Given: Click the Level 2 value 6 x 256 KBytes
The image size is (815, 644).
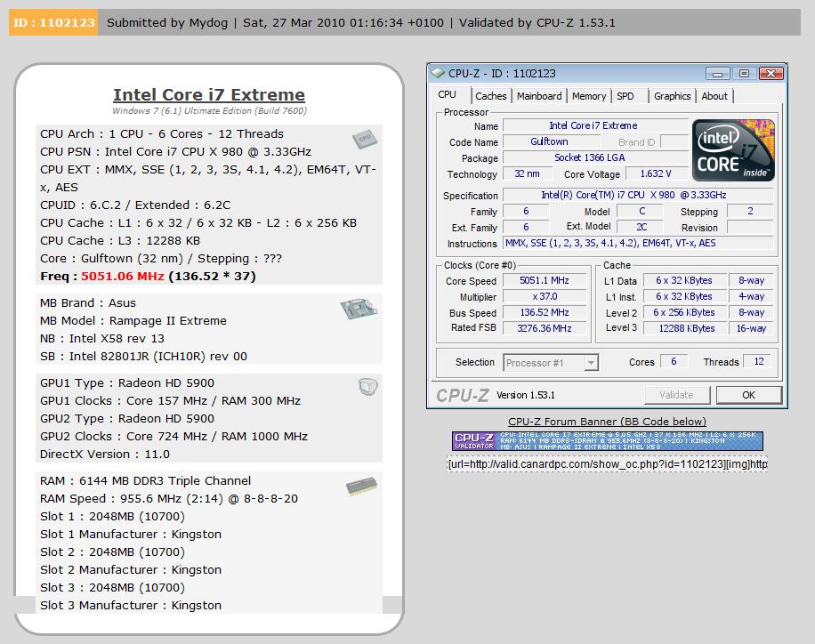Looking at the screenshot, I should click(684, 313).
